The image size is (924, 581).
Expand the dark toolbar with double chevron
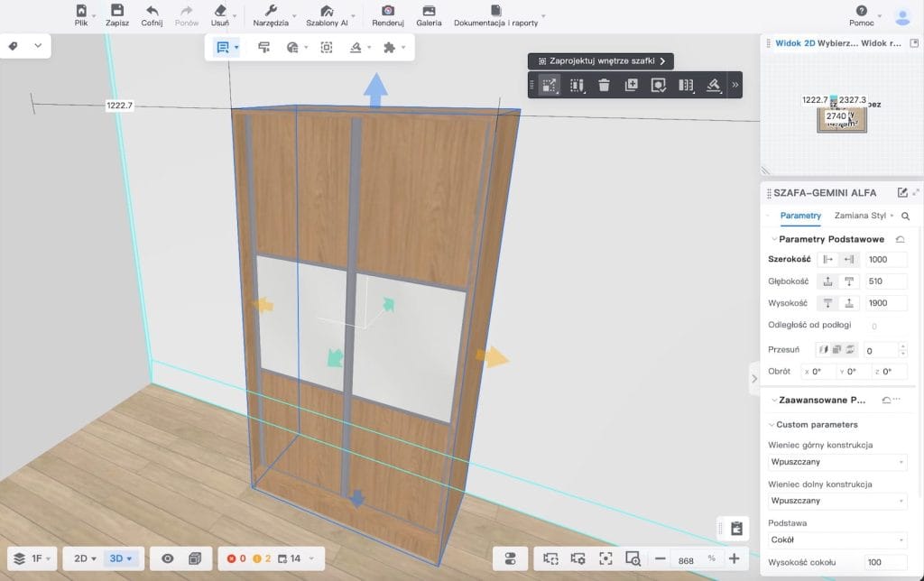[x=735, y=85]
